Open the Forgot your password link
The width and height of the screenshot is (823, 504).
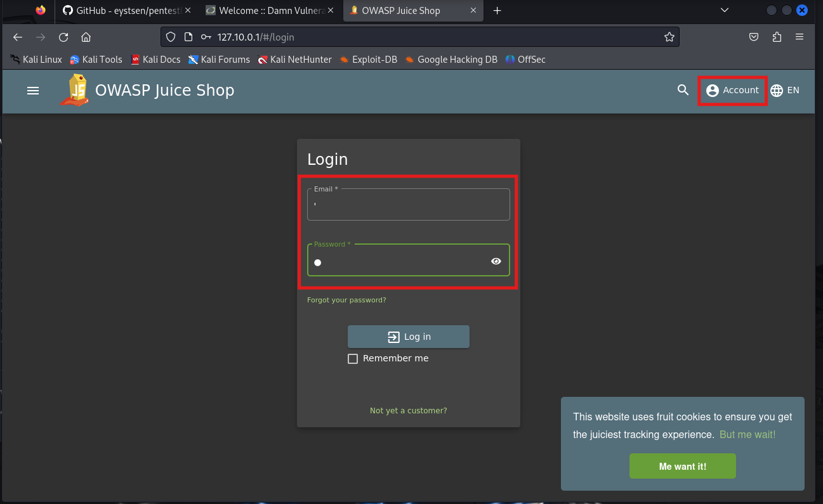[346, 300]
